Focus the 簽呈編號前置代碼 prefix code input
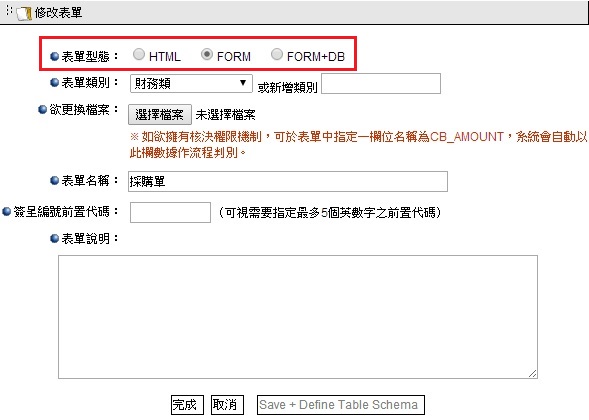This screenshot has height=420, width=589. (x=170, y=212)
